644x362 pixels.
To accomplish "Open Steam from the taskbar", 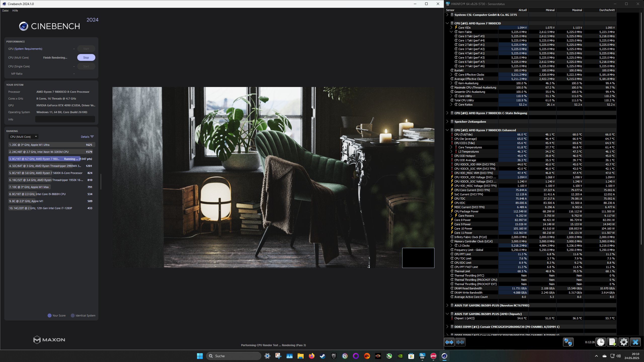I will [323, 356].
